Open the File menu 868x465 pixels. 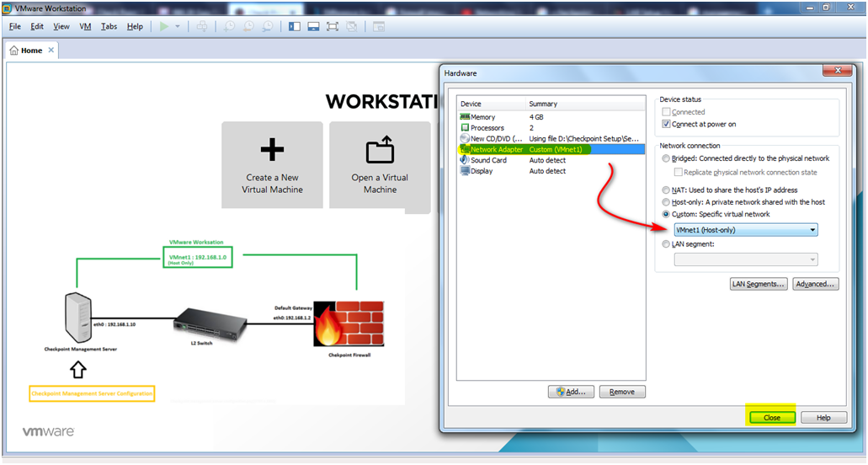click(x=15, y=27)
